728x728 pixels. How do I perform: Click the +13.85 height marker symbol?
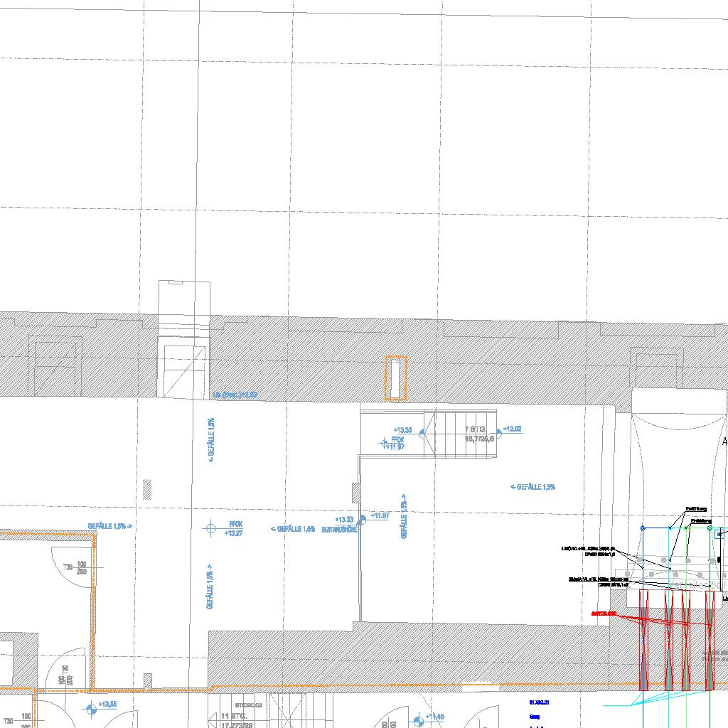click(91, 707)
